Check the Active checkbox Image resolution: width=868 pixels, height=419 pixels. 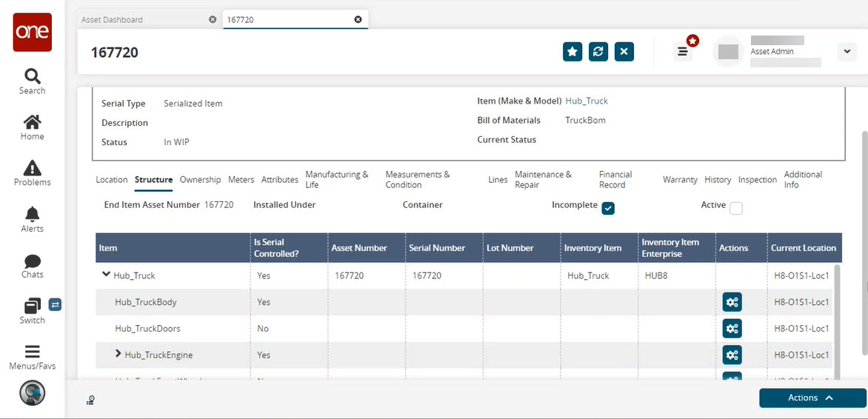[x=735, y=209]
